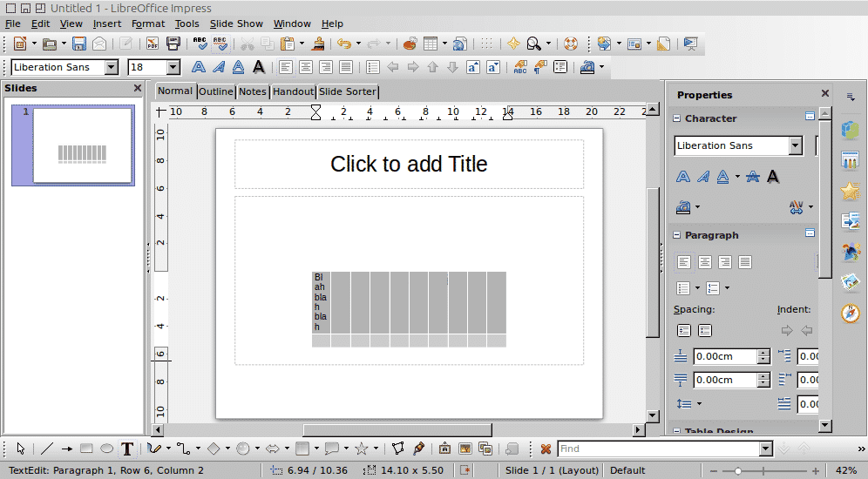Image resolution: width=868 pixels, height=479 pixels.
Task: Open line spacing dropdown in Paragraph panel
Action: (x=699, y=404)
